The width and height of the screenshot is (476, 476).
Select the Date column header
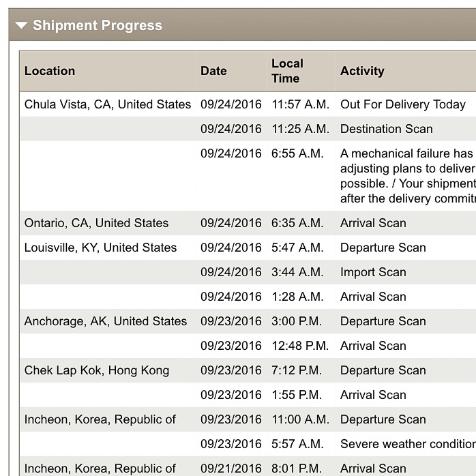[213, 71]
